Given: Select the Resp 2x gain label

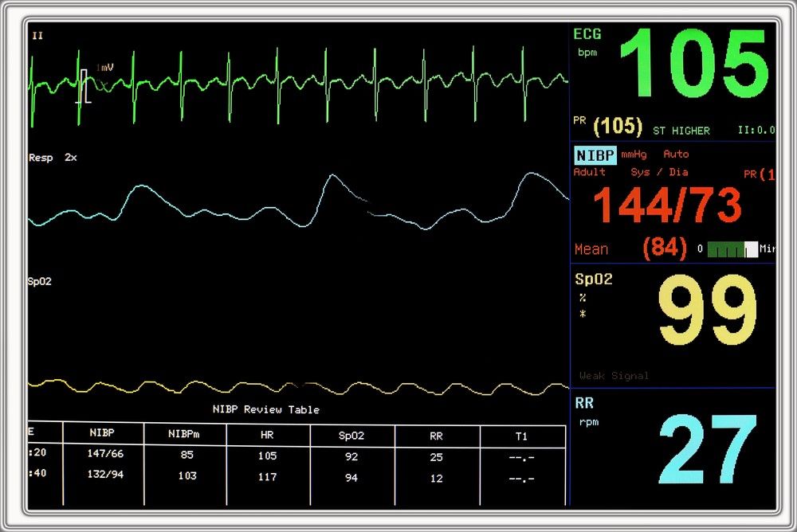Looking at the screenshot, I should pos(53,158).
